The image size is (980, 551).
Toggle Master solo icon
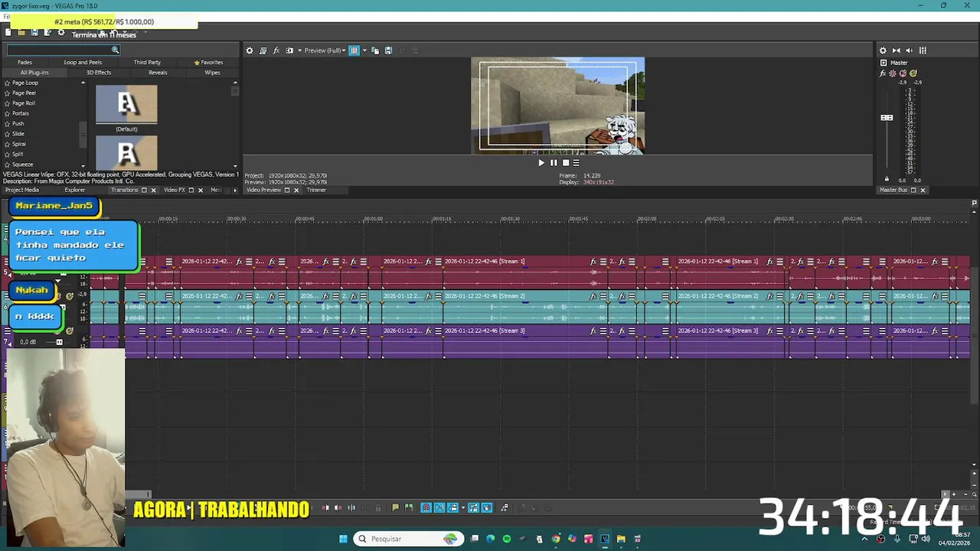(913, 73)
